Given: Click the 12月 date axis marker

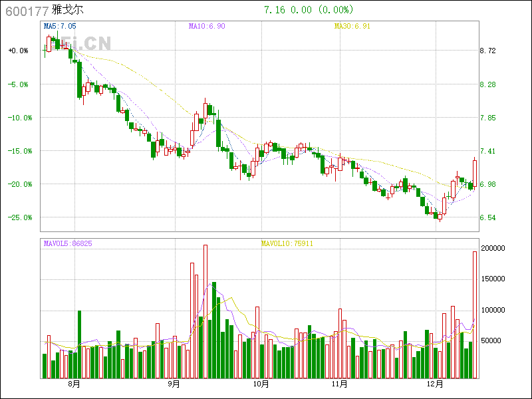Looking at the screenshot, I should coord(436,384).
